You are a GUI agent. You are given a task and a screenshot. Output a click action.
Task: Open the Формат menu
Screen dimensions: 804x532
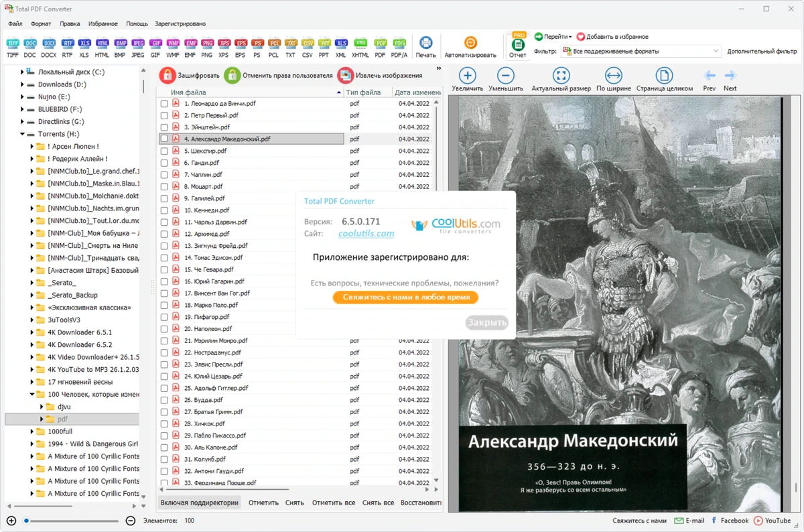tap(41, 23)
